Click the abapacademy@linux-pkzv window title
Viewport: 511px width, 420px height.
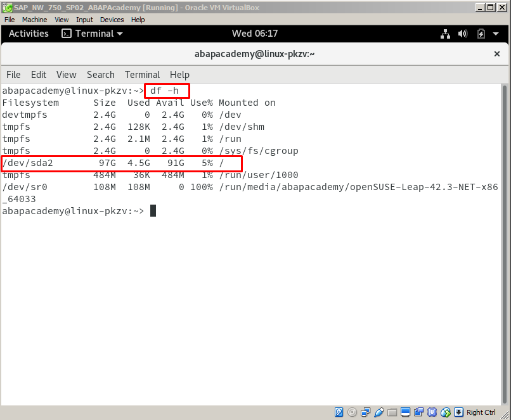tap(254, 54)
